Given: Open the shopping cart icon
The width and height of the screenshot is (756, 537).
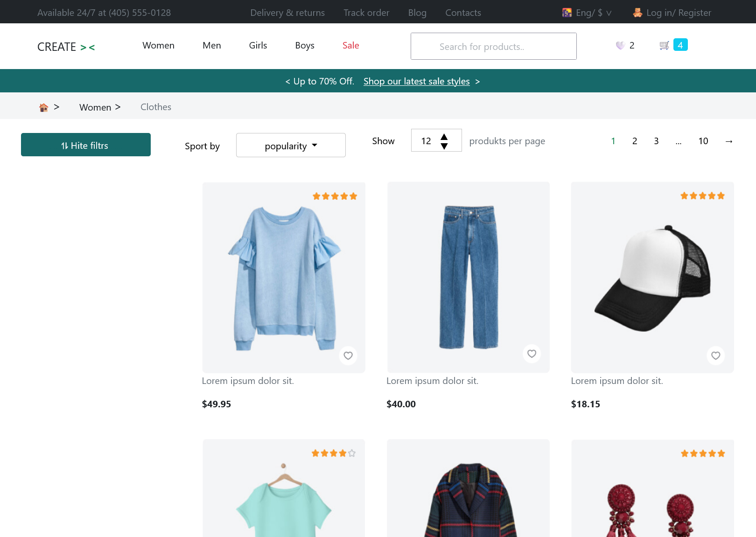Looking at the screenshot, I should click(664, 45).
